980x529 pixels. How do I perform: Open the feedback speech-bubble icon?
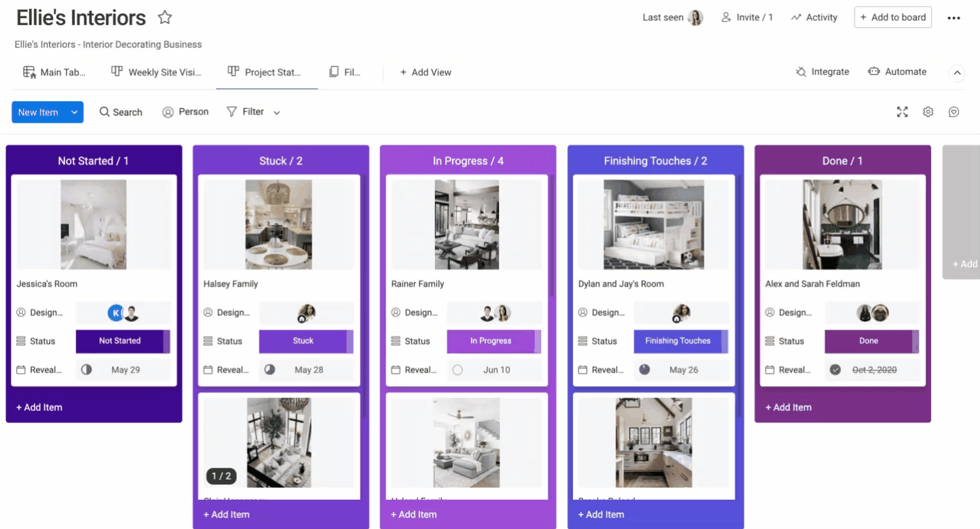pos(954,112)
